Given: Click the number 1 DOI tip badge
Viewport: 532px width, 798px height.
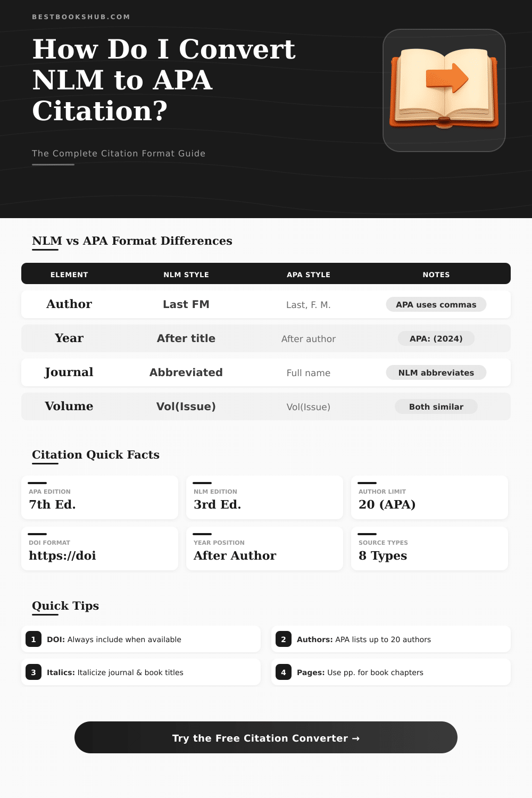Looking at the screenshot, I should click(34, 639).
